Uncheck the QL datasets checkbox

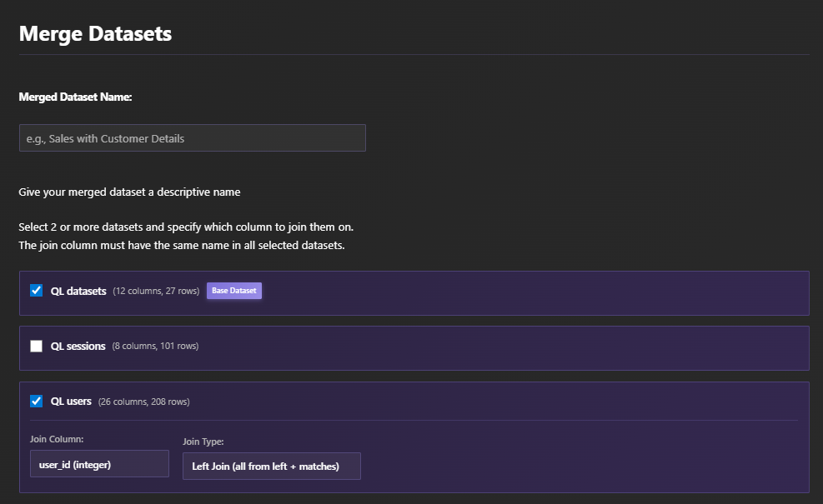pyautogui.click(x=37, y=291)
